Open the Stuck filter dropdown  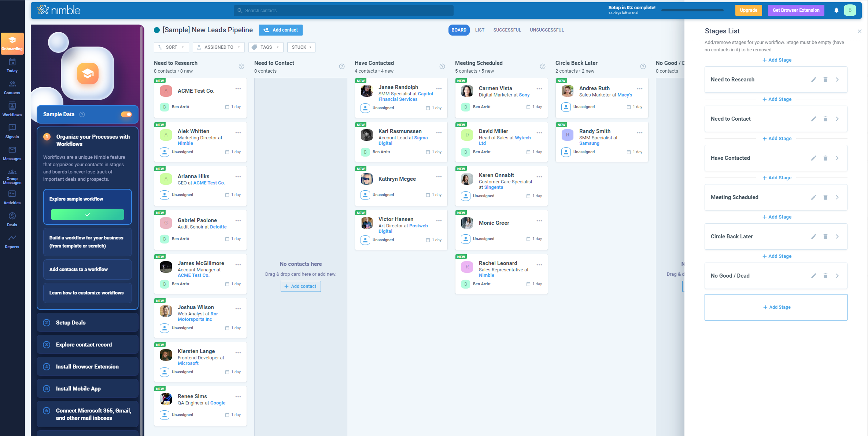pos(301,47)
